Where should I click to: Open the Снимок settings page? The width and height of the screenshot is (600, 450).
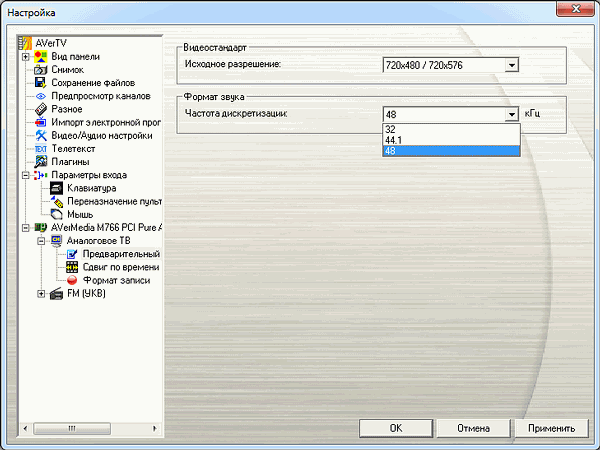pyautogui.click(x=68, y=70)
